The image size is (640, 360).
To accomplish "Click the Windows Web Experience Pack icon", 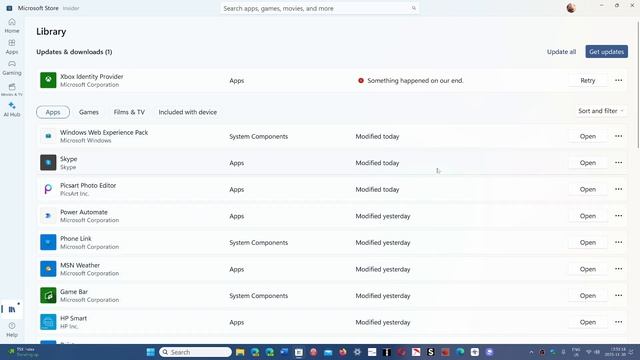I will pyautogui.click(x=48, y=136).
